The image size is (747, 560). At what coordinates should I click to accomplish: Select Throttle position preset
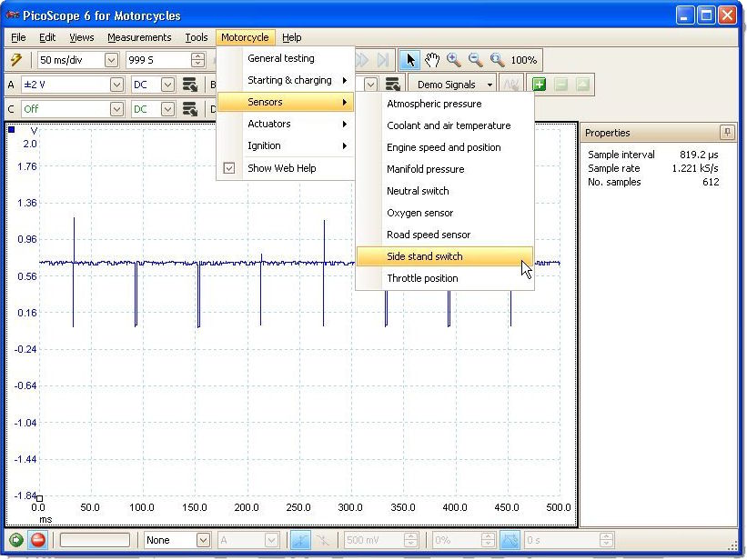click(445, 278)
